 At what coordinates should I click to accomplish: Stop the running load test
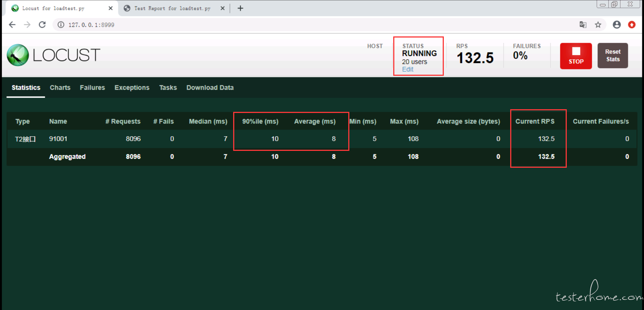(x=576, y=56)
